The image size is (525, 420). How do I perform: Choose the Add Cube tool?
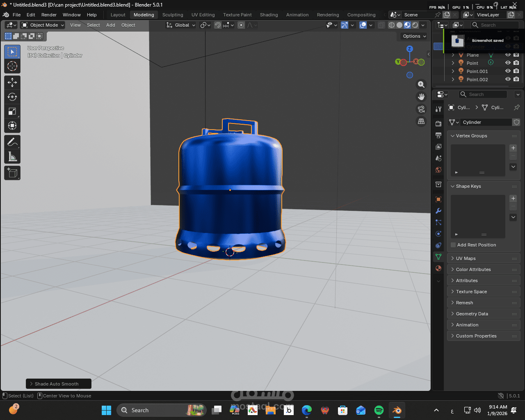[x=12, y=173]
